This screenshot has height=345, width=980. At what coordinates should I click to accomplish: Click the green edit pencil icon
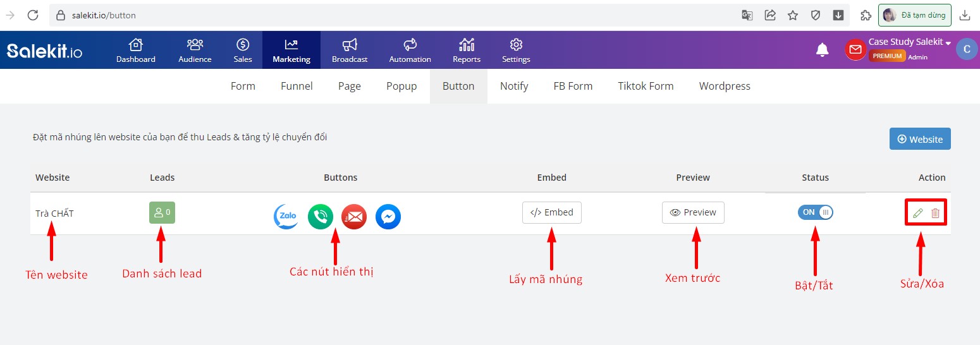918,213
